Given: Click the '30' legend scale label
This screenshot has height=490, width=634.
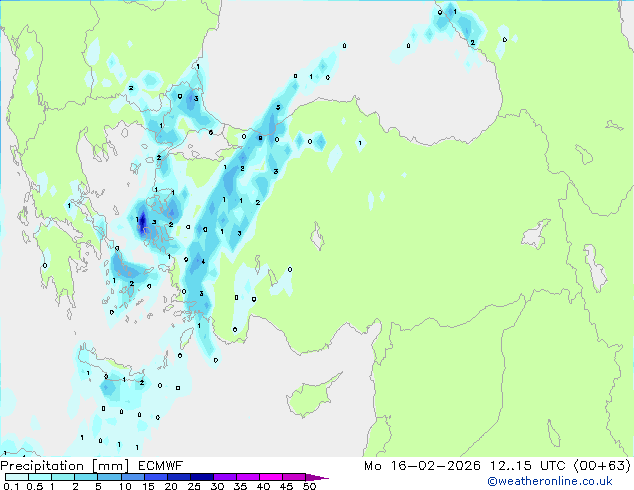Looking at the screenshot, I should coord(218,486).
